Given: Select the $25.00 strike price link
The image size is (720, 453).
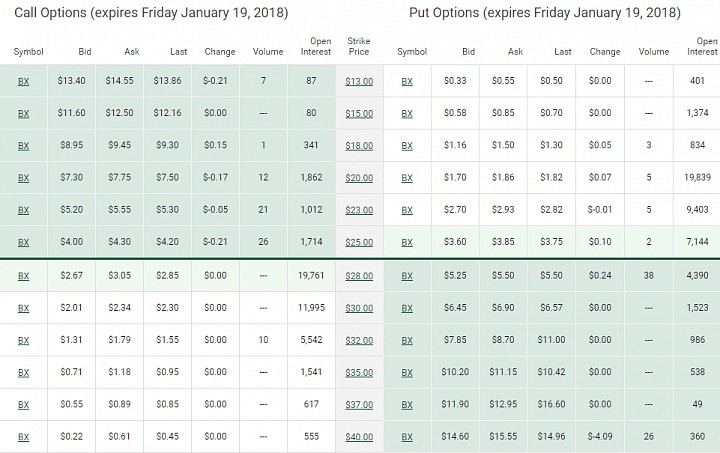Looking at the screenshot, I should (x=359, y=242).
